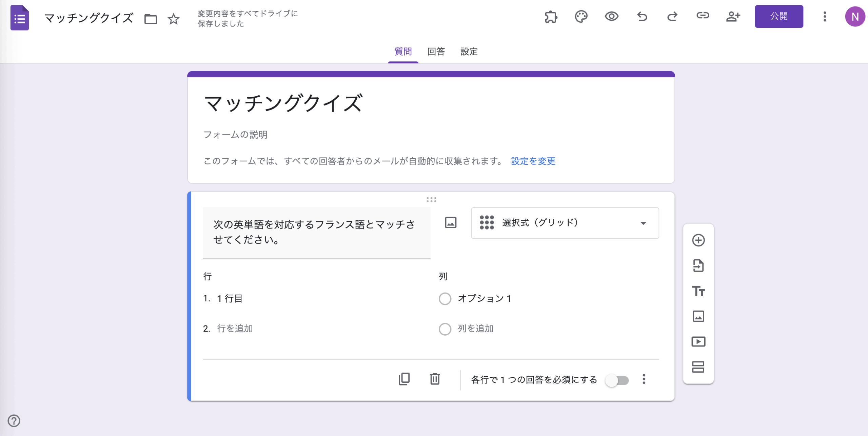Preview the form with the eye icon
The height and width of the screenshot is (436, 868).
[611, 17]
